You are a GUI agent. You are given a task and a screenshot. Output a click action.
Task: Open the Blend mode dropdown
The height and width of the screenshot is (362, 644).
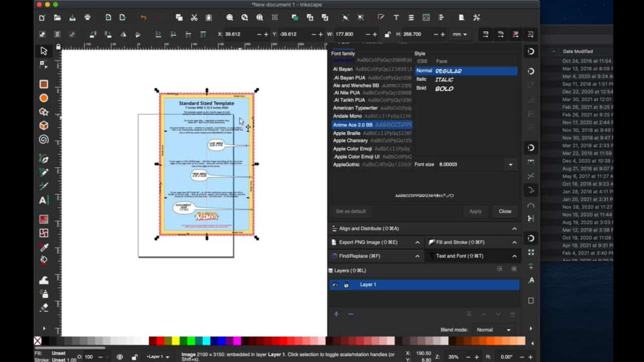point(494,330)
